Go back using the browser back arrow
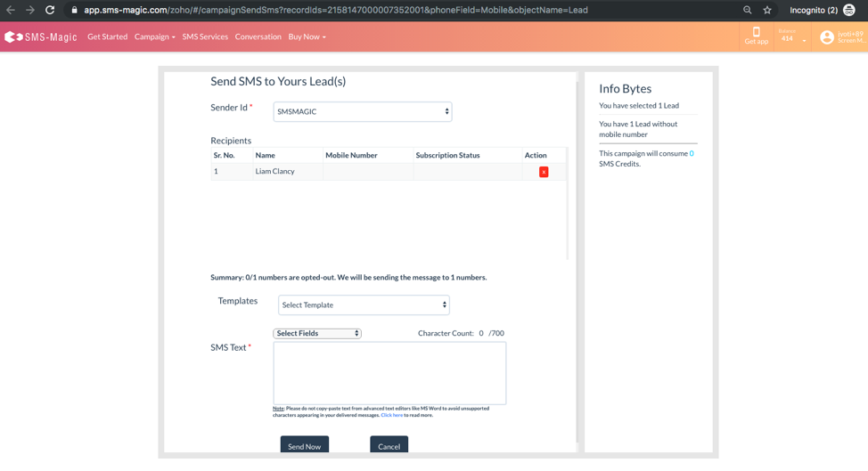This screenshot has width=868, height=471. coord(11,10)
